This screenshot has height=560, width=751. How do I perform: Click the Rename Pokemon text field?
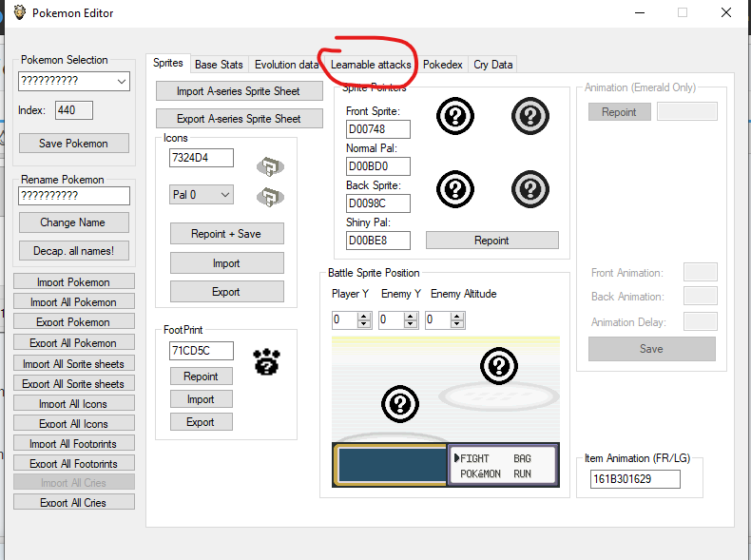click(x=74, y=196)
